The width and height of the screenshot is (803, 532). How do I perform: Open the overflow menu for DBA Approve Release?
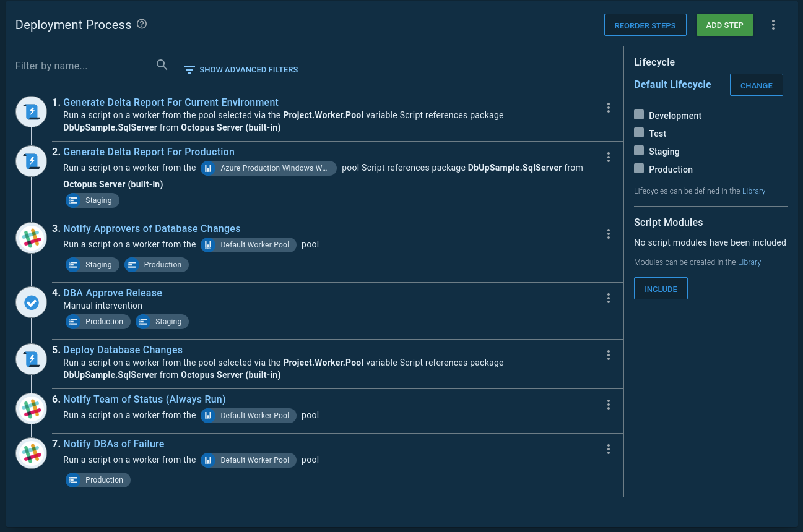[x=609, y=298]
